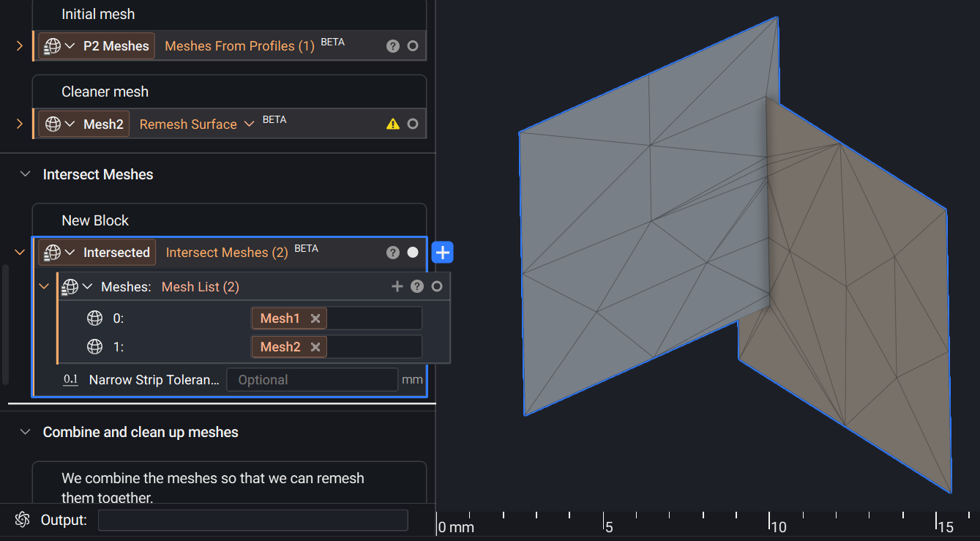Click the Output text field
Screen dimensions: 980x541
[x=253, y=521]
